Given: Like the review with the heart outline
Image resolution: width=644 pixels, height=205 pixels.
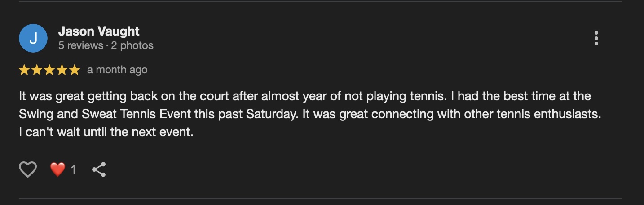Looking at the screenshot, I should 27,169.
